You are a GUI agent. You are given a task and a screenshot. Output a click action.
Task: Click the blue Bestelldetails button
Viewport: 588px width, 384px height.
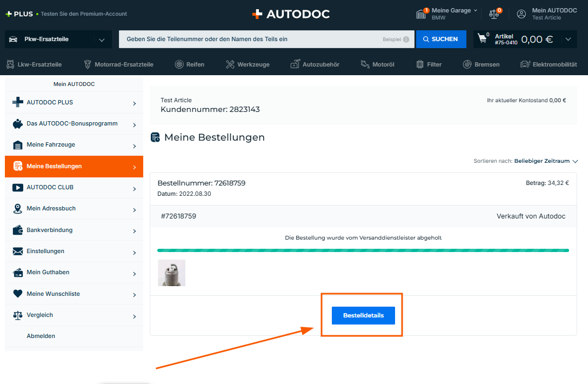pos(363,315)
